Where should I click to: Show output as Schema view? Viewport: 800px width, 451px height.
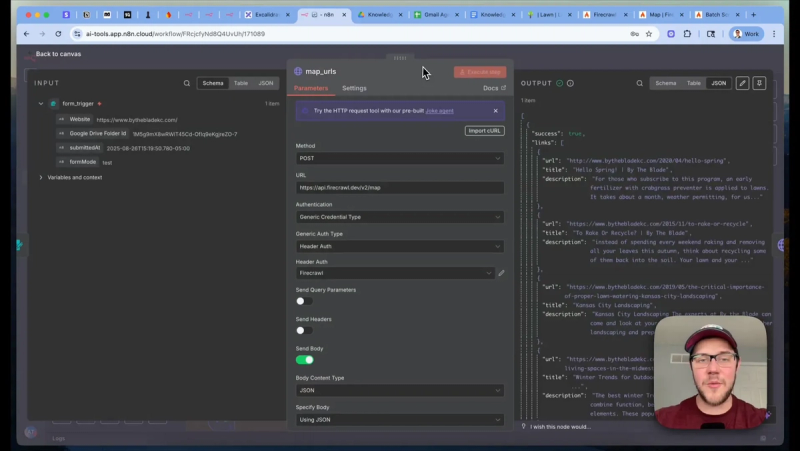[x=666, y=83]
